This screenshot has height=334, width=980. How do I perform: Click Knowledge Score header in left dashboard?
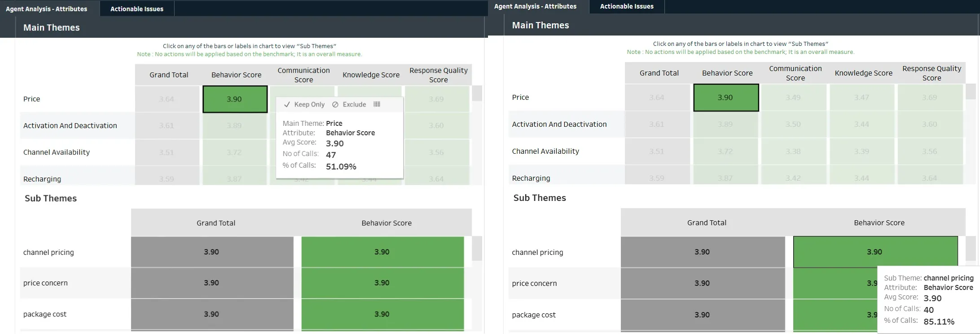coord(371,75)
